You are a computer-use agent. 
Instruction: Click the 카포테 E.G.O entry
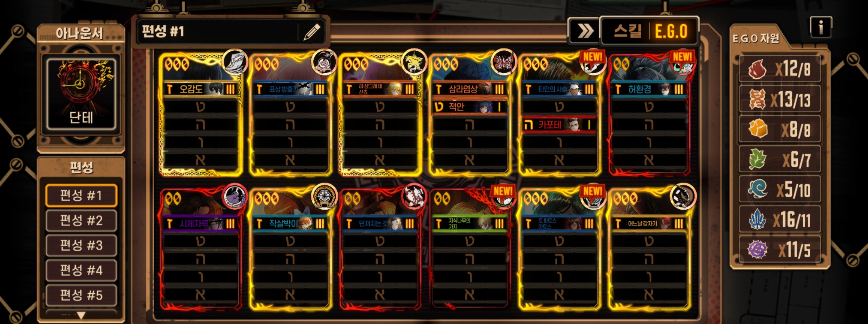(x=559, y=125)
